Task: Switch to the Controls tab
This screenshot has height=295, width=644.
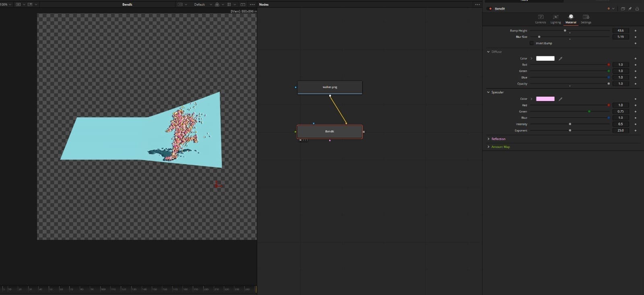Action: (541, 19)
